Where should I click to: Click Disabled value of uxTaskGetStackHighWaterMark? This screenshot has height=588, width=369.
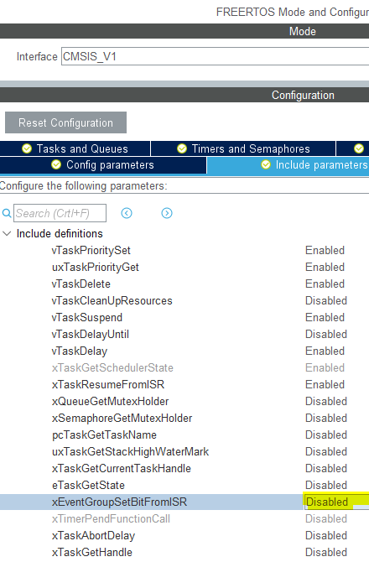(326, 451)
